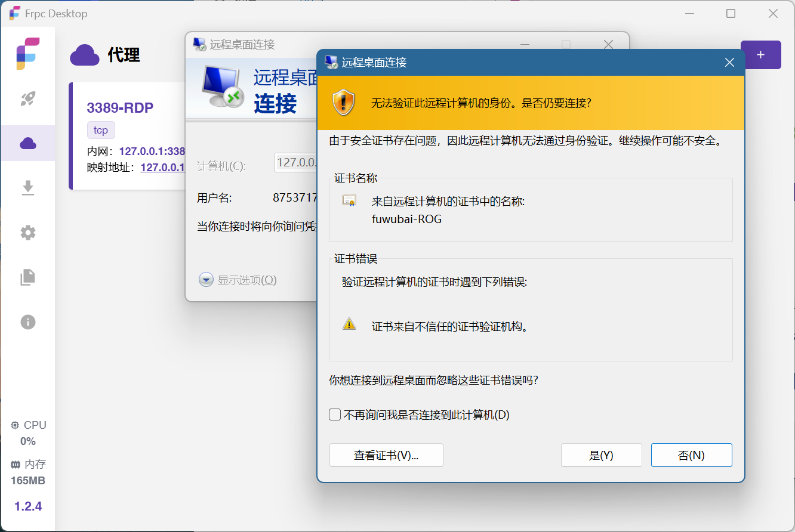Screen dimensions: 795x532
Task: Close the certificate warning dialog
Action: tap(729, 63)
